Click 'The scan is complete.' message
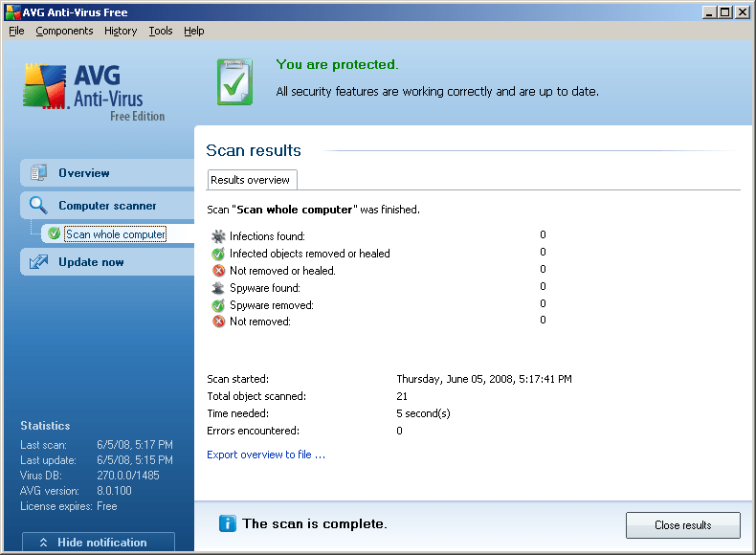The height and width of the screenshot is (555, 756). tap(315, 523)
